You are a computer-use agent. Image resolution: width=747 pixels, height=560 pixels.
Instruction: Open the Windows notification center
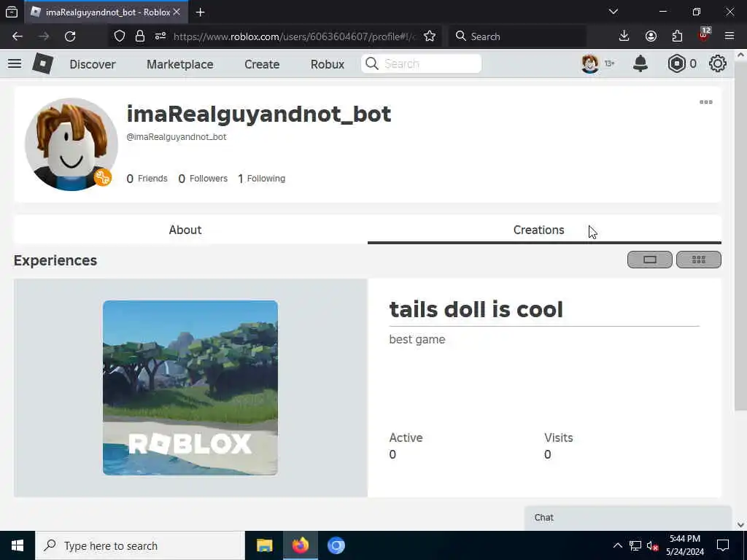[x=723, y=545]
